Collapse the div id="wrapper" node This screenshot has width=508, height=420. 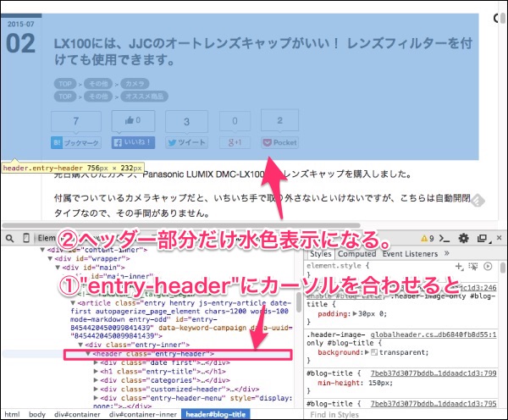tap(50, 258)
